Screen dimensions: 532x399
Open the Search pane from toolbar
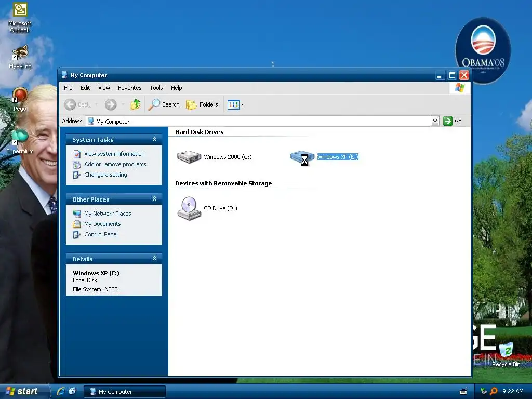[x=164, y=104]
